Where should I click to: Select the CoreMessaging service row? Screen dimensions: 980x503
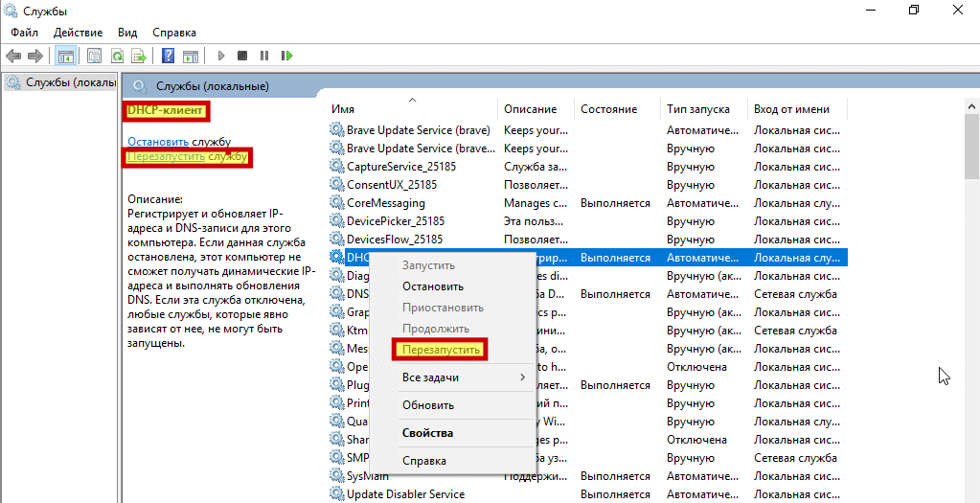tap(386, 203)
